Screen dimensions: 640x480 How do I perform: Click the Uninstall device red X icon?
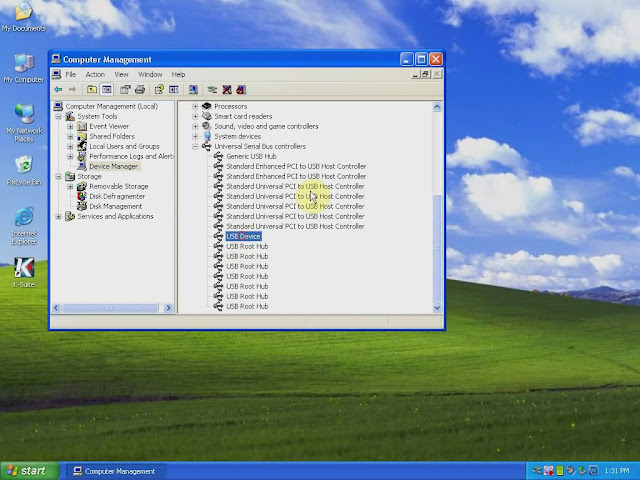pos(227,89)
